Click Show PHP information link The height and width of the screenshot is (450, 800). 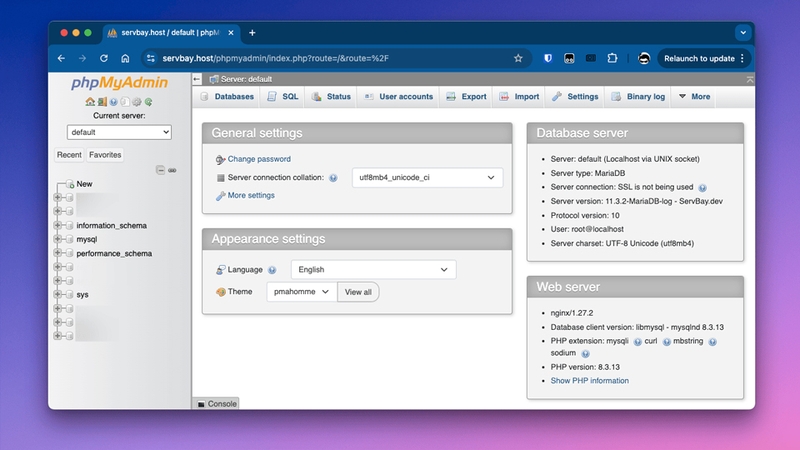589,381
